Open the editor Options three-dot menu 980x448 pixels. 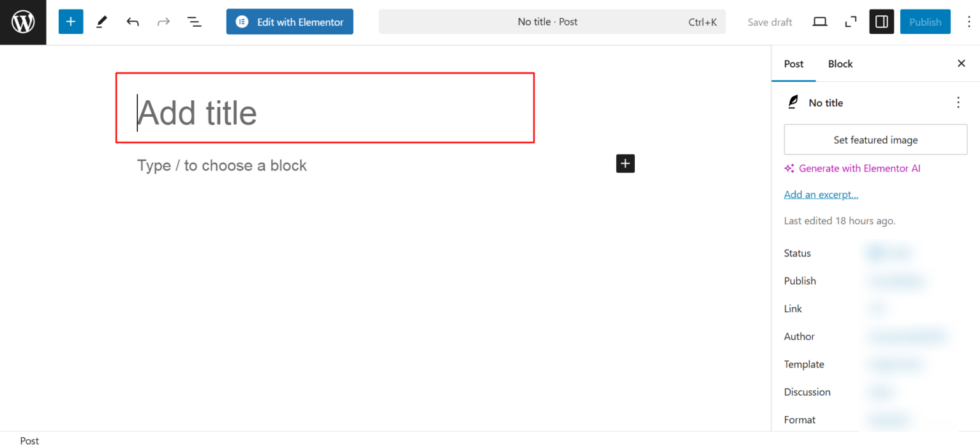click(x=969, y=21)
